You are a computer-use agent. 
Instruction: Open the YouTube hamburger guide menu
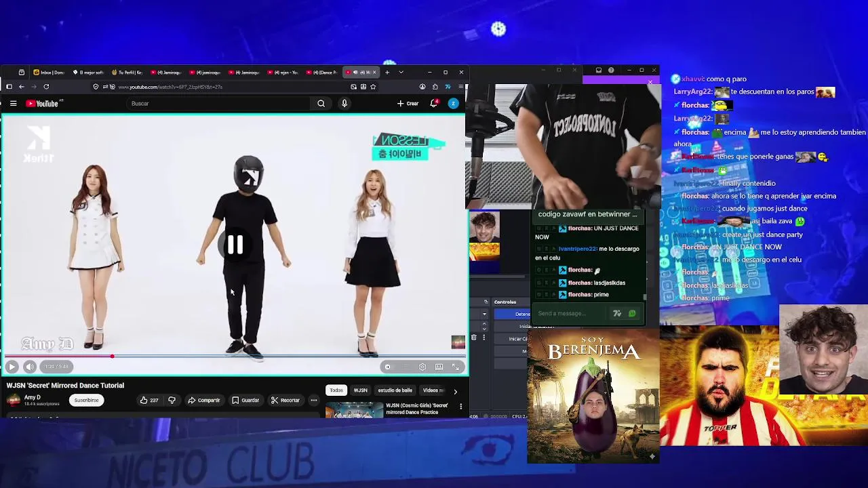[x=13, y=104]
